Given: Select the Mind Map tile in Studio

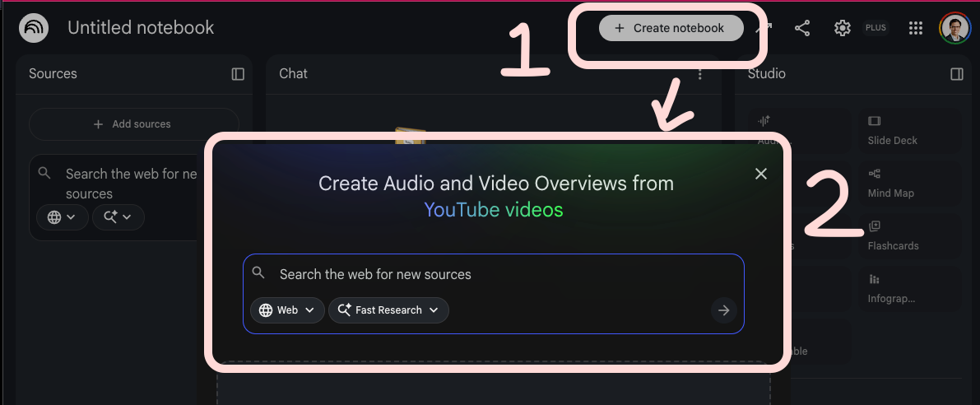Looking at the screenshot, I should coord(909,183).
